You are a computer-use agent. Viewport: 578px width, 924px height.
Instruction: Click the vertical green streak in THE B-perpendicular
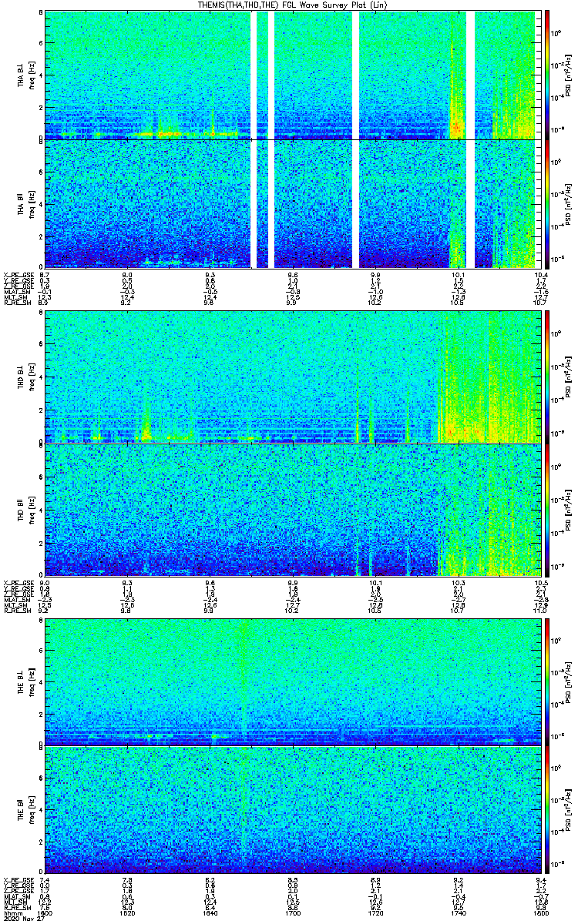[x=245, y=682]
